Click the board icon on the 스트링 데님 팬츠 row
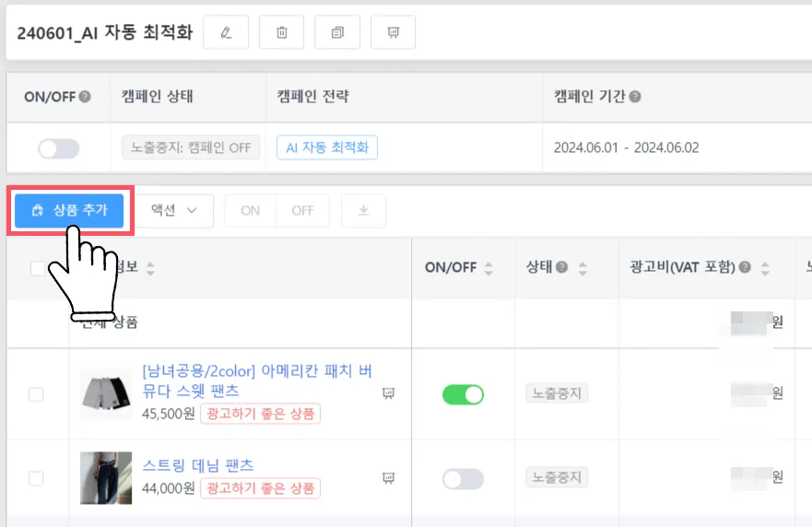 pyautogui.click(x=388, y=477)
